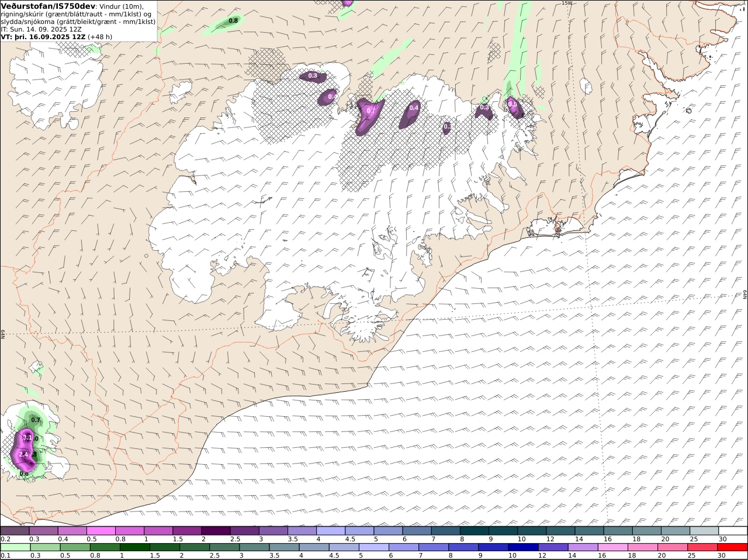Click the '0.2' label of the snow scale
748x560 pixels.
click(5, 539)
